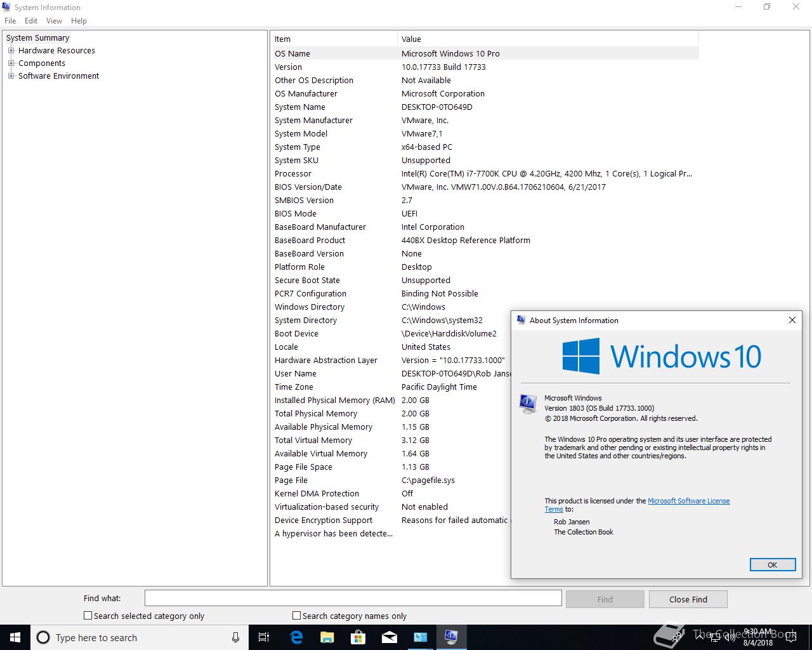Open the Help menu
The height and width of the screenshot is (650, 812).
coord(79,20)
